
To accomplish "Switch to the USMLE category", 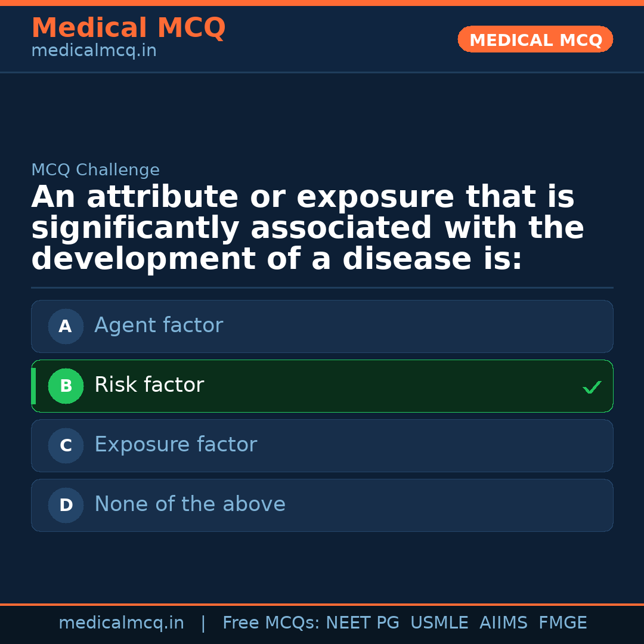I will point(439,623).
